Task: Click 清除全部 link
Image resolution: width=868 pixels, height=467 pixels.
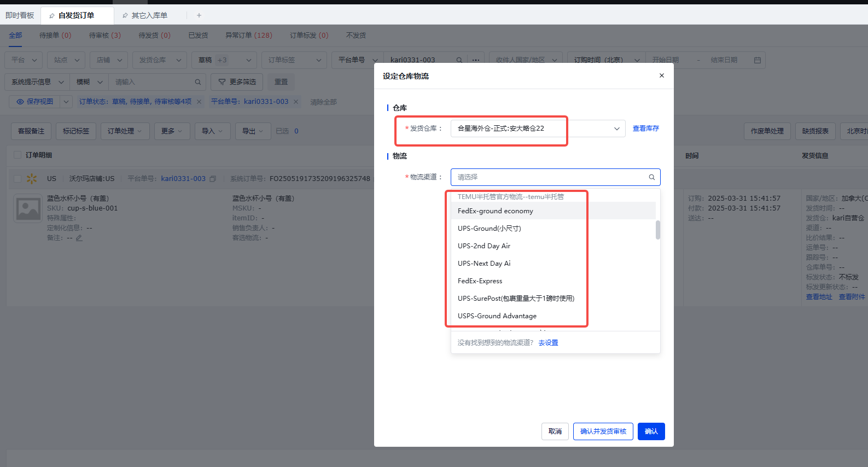Action: 323,102
